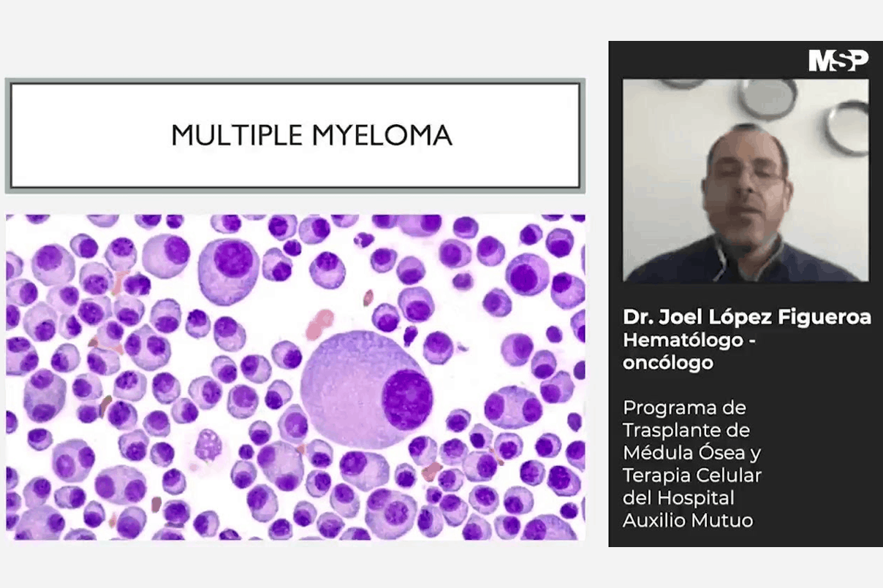Click the speaker's face in the video
883x588 pixels.
pos(747,178)
